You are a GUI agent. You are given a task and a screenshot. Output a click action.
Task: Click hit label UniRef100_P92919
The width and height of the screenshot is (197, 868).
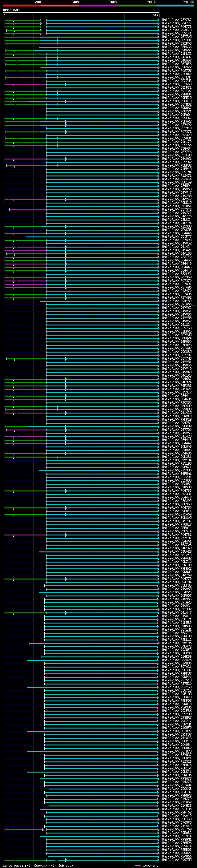click(177, 128)
